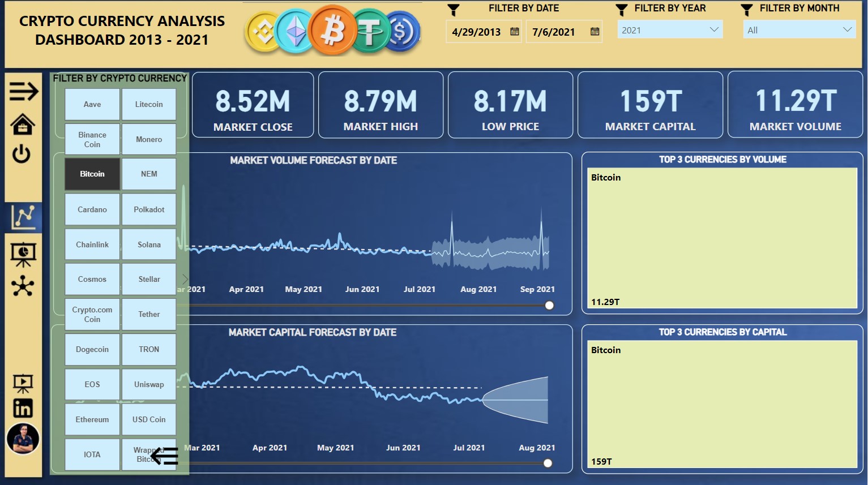The height and width of the screenshot is (485, 868).
Task: Click the Market High 8.79M card
Action: [380, 105]
